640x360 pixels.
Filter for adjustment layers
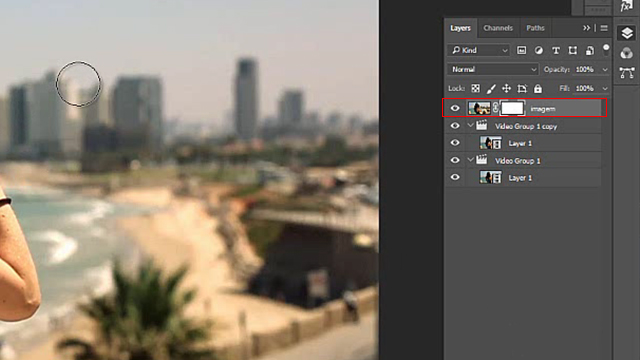(x=539, y=50)
